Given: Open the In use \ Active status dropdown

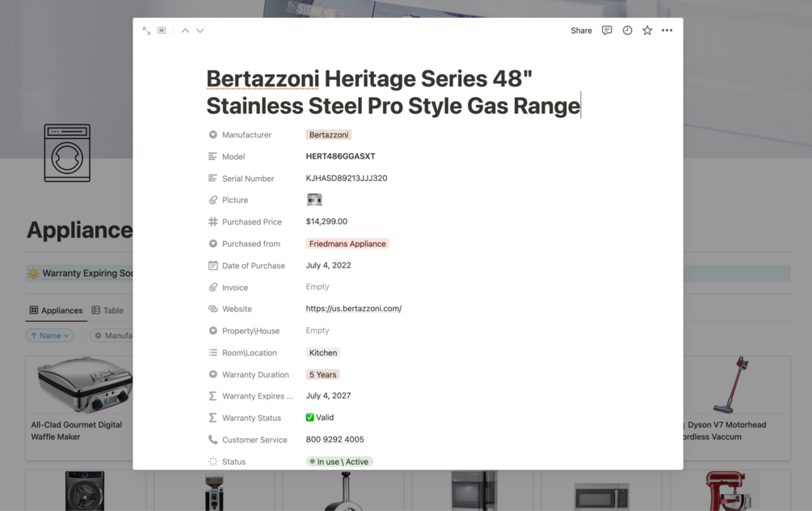Looking at the screenshot, I should coord(339,462).
